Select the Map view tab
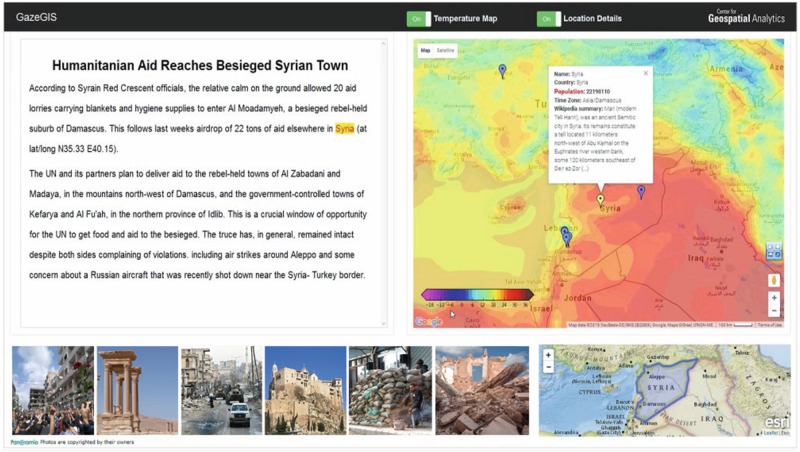The image size is (800, 452). tap(425, 50)
